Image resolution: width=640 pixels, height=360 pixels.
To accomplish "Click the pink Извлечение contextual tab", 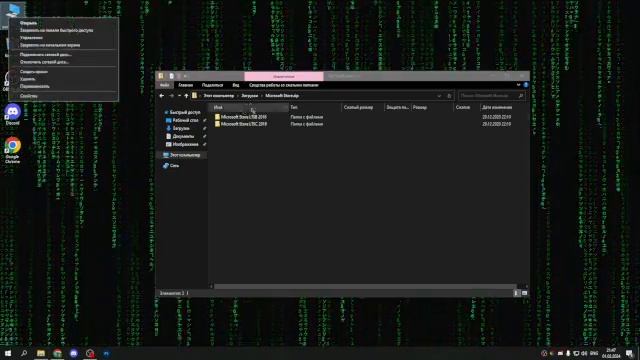I will [x=284, y=76].
